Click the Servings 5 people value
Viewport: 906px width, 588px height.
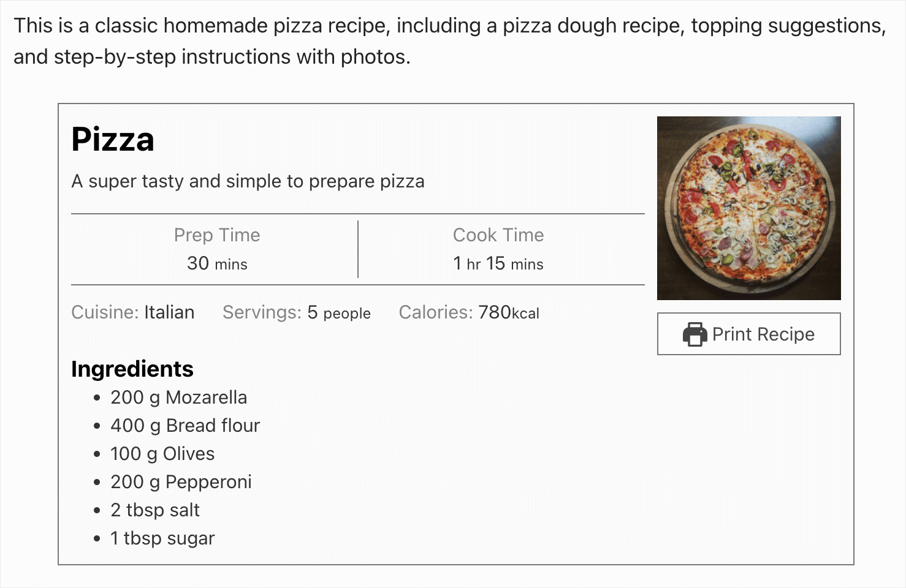point(338,312)
